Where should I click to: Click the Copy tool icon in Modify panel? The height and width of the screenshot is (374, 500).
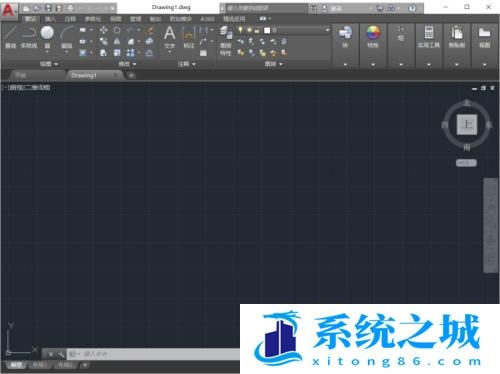[104, 41]
